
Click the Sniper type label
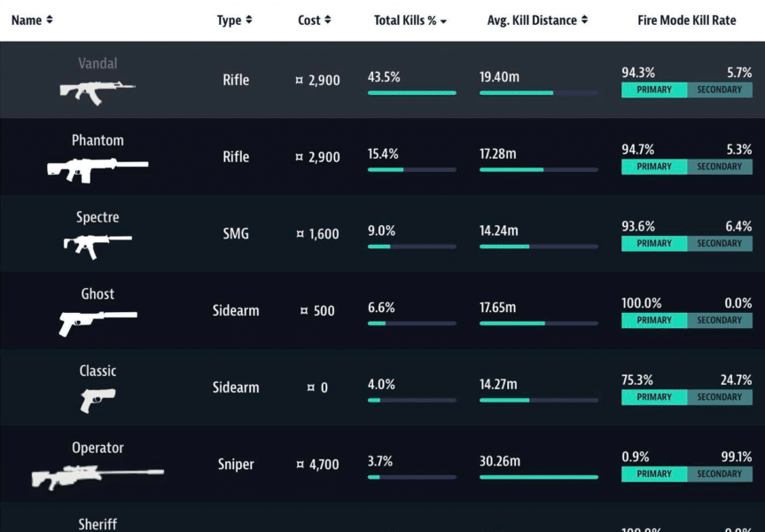(x=236, y=464)
